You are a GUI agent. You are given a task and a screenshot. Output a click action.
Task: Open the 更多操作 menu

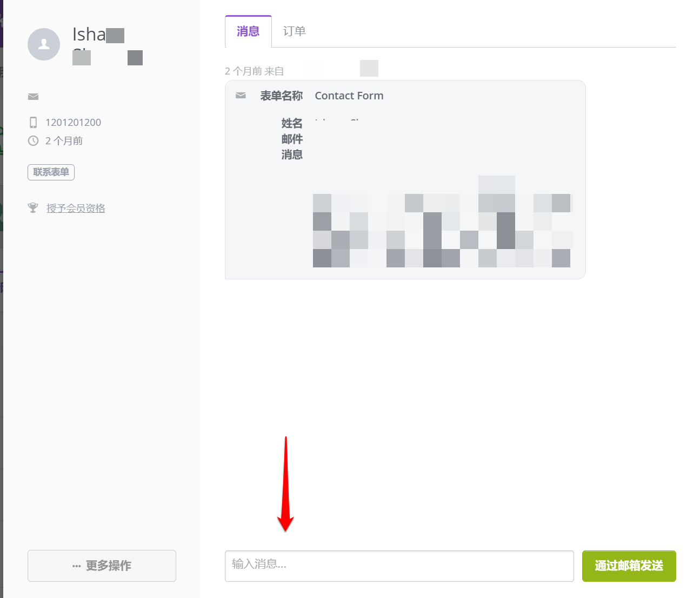(x=102, y=566)
